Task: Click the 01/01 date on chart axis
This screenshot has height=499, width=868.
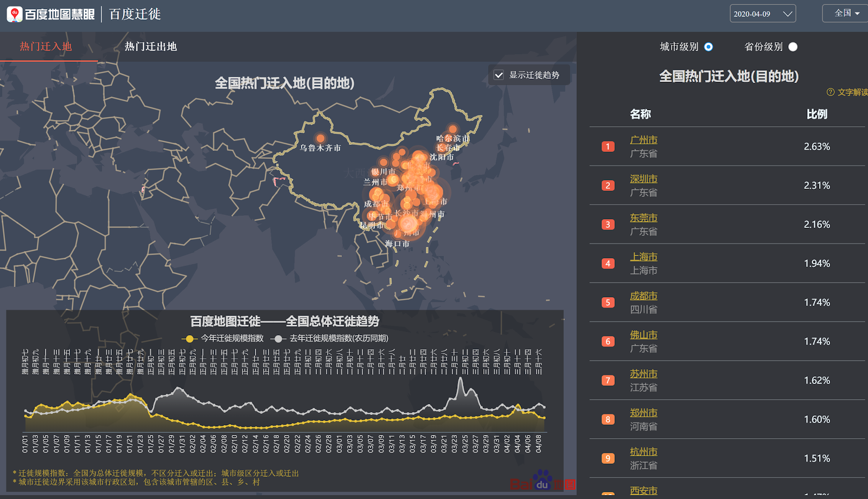Action: (x=25, y=443)
